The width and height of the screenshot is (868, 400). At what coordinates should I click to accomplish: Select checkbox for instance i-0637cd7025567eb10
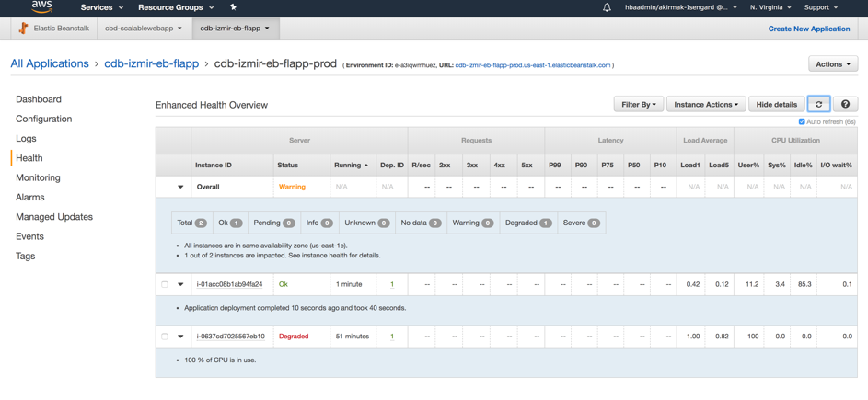pyautogui.click(x=165, y=337)
